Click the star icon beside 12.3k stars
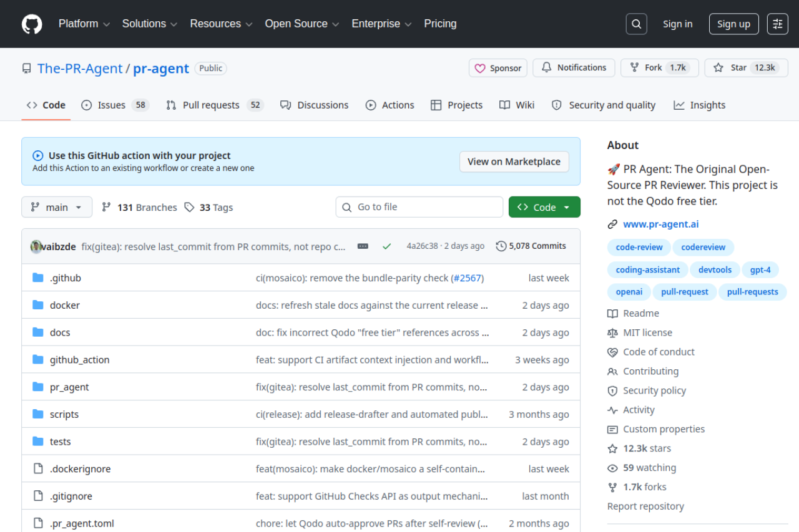 pos(612,449)
